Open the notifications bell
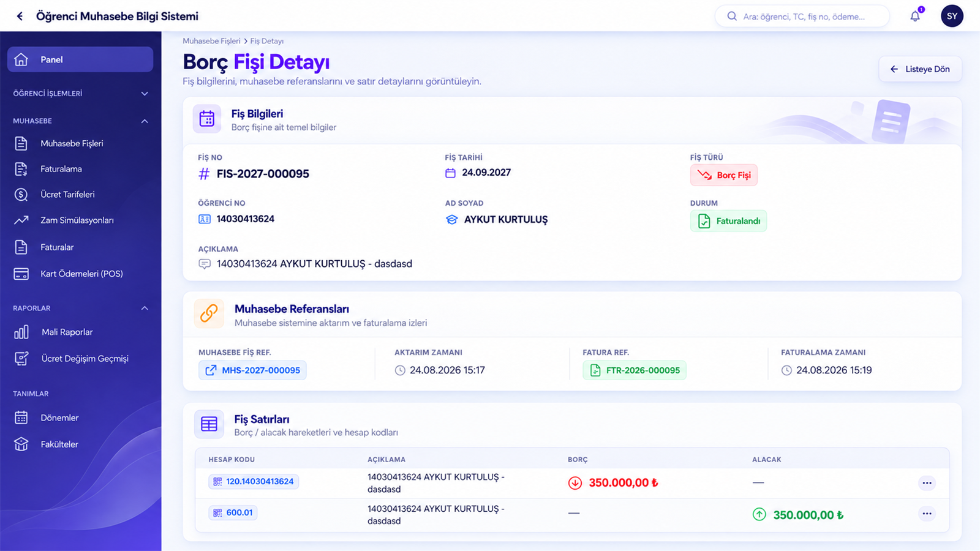The height and width of the screenshot is (551, 980). [915, 16]
